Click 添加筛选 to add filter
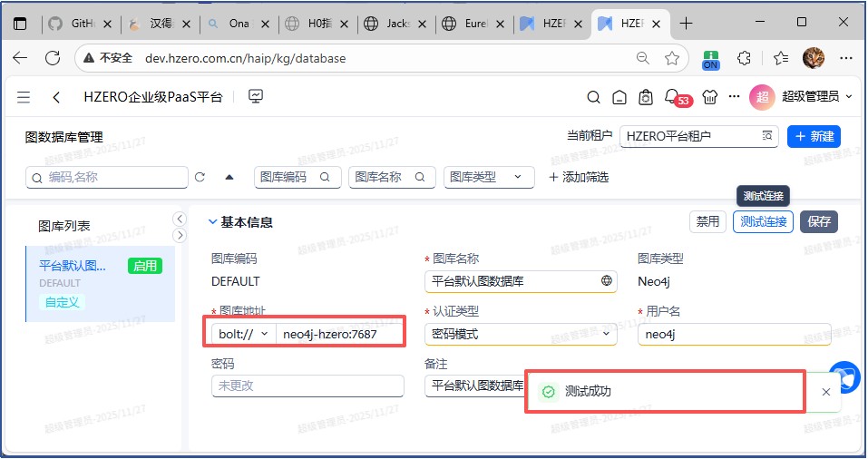This screenshot has width=868, height=459. [579, 177]
